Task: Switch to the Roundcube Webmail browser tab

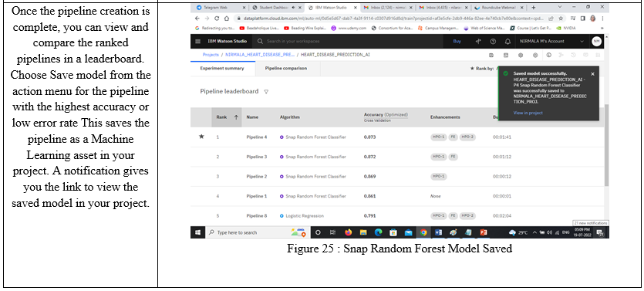Action: (499, 8)
